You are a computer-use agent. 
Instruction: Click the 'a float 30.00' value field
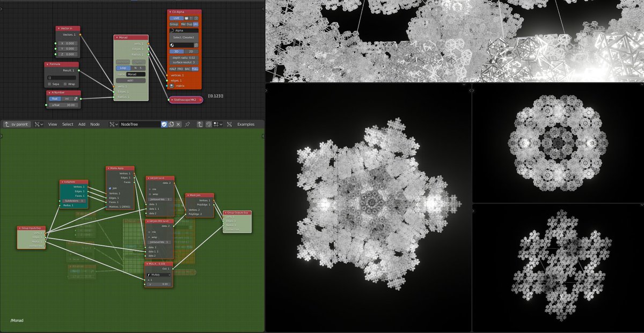point(63,105)
